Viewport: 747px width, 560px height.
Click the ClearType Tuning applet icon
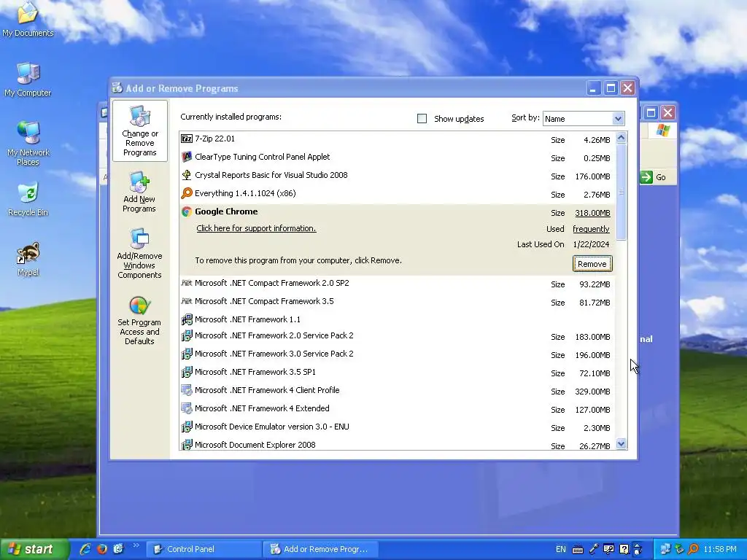point(187,157)
